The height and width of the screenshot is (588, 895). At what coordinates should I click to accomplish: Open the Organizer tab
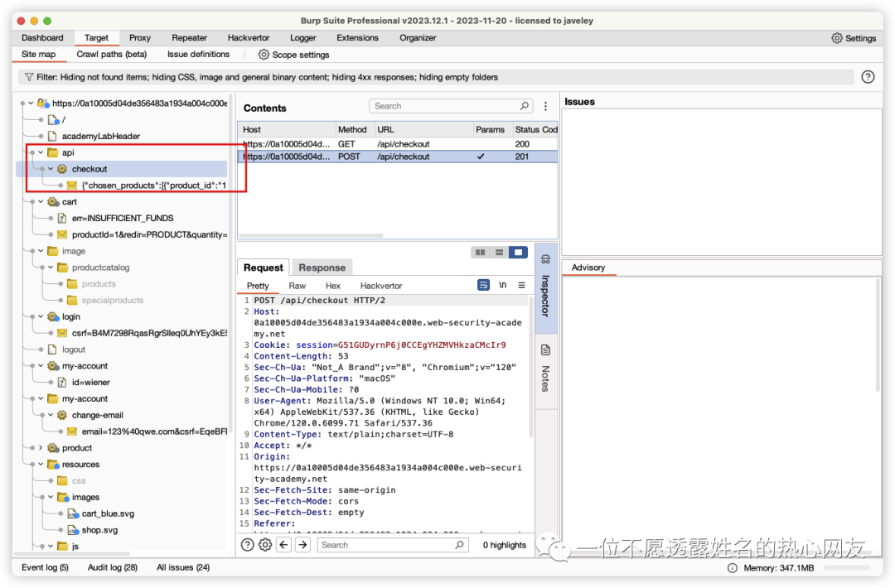point(417,37)
